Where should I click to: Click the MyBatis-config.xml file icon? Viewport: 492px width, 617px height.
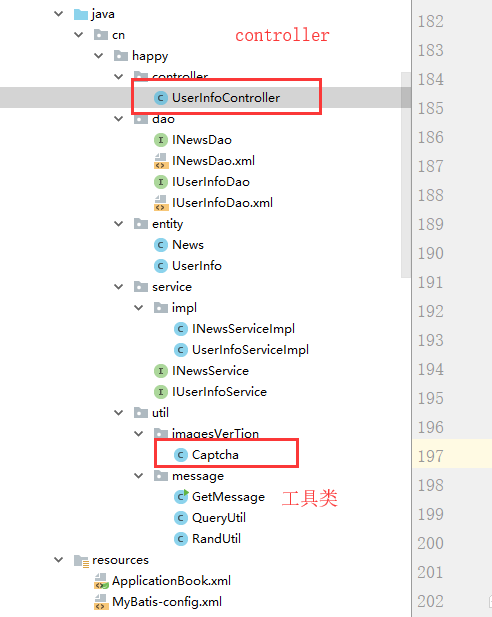pyautogui.click(x=101, y=602)
